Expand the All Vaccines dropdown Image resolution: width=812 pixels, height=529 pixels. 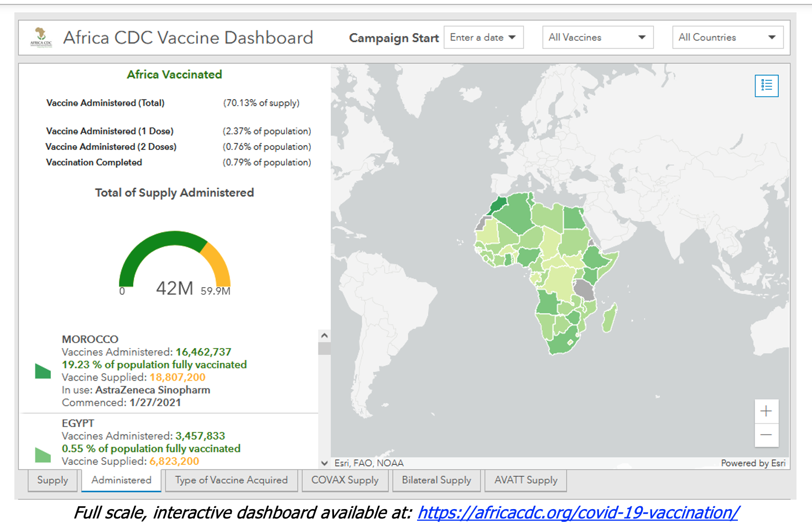pyautogui.click(x=597, y=37)
